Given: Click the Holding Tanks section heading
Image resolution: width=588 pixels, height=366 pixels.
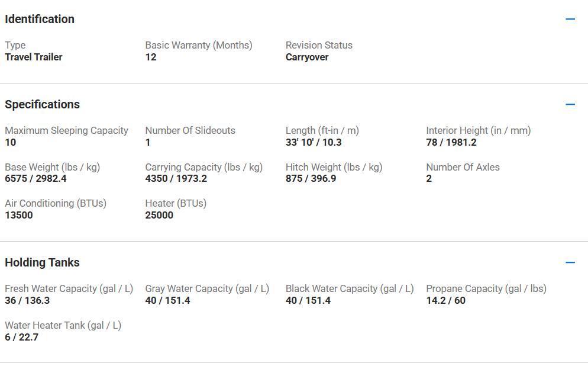Looking at the screenshot, I should (42, 262).
